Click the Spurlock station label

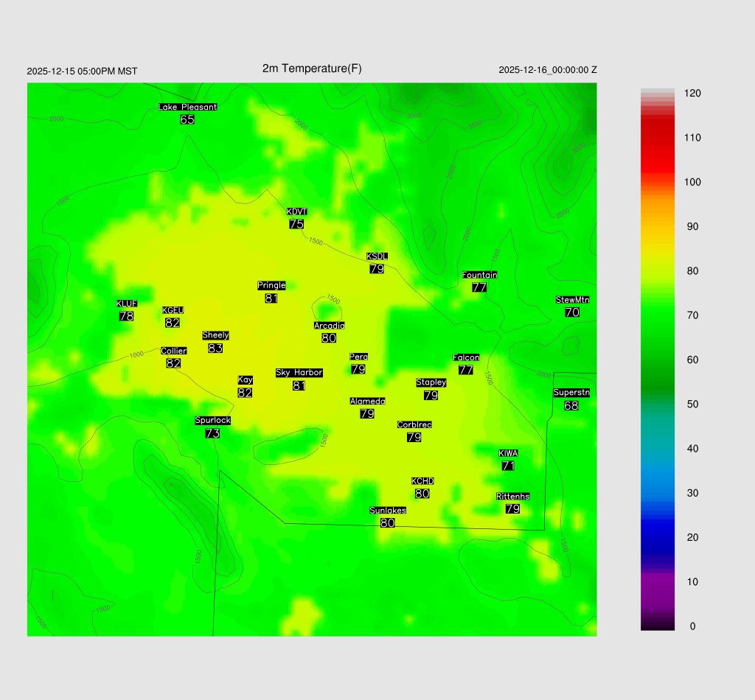(212, 421)
